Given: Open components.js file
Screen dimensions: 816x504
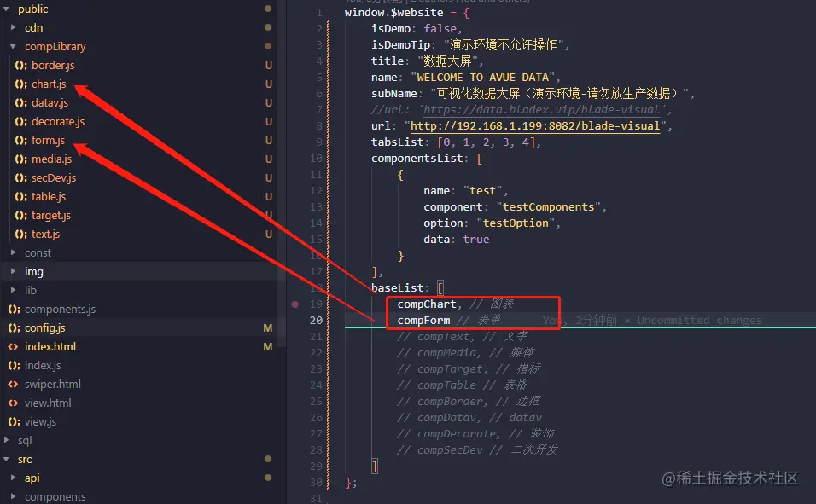Looking at the screenshot, I should [x=60, y=309].
